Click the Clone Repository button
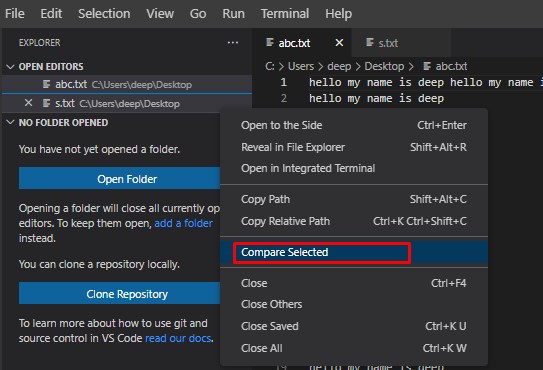The width and height of the screenshot is (543, 370). (x=119, y=293)
